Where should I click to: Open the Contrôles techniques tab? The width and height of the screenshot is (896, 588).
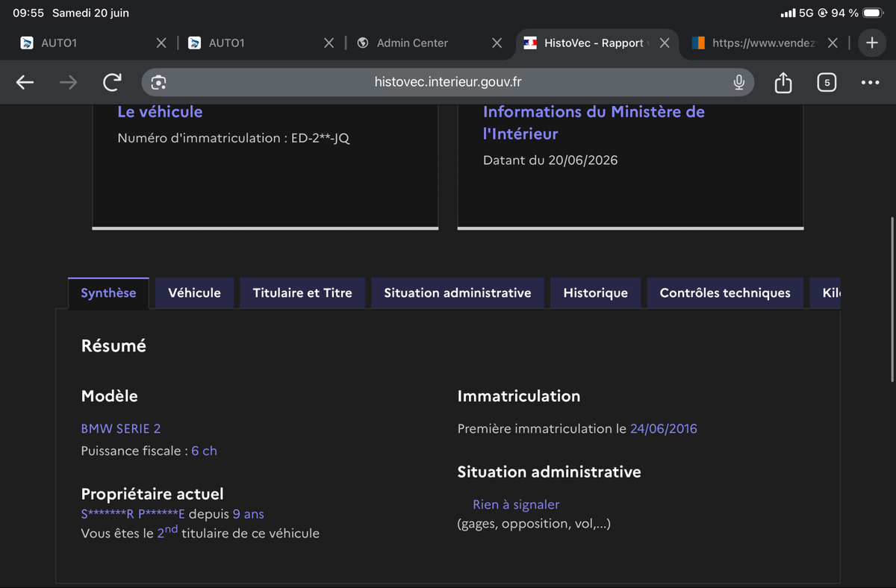click(x=725, y=293)
